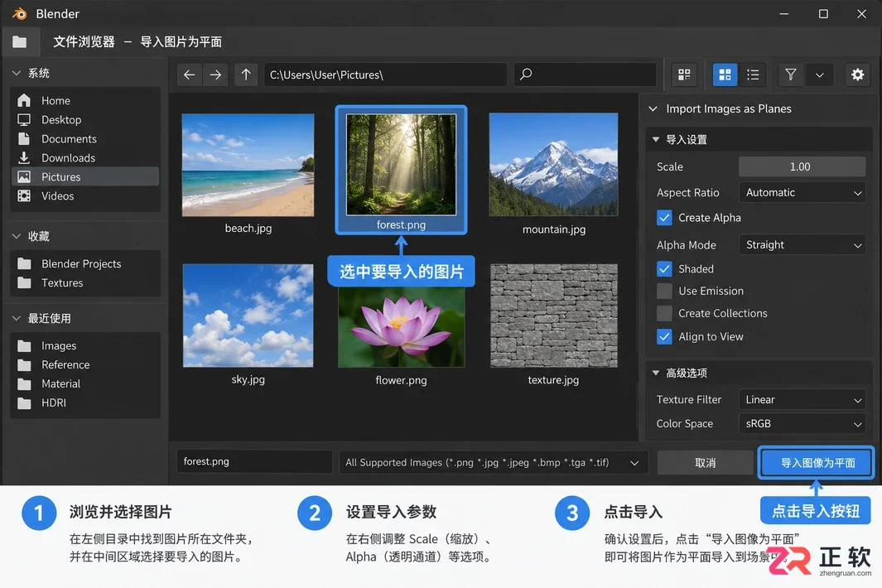Screen dimensions: 882x588
Task: Select the beach.jpg thumbnail
Action: [248, 165]
